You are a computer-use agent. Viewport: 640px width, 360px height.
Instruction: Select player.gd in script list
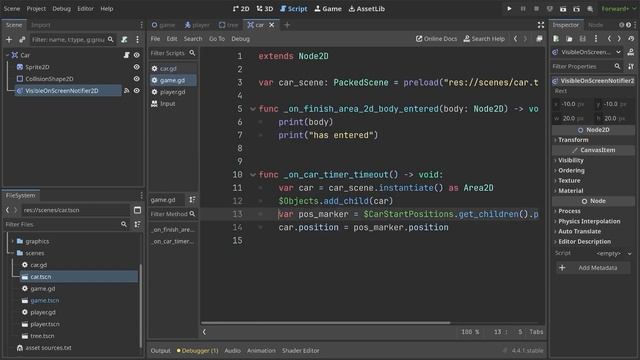[x=173, y=92]
